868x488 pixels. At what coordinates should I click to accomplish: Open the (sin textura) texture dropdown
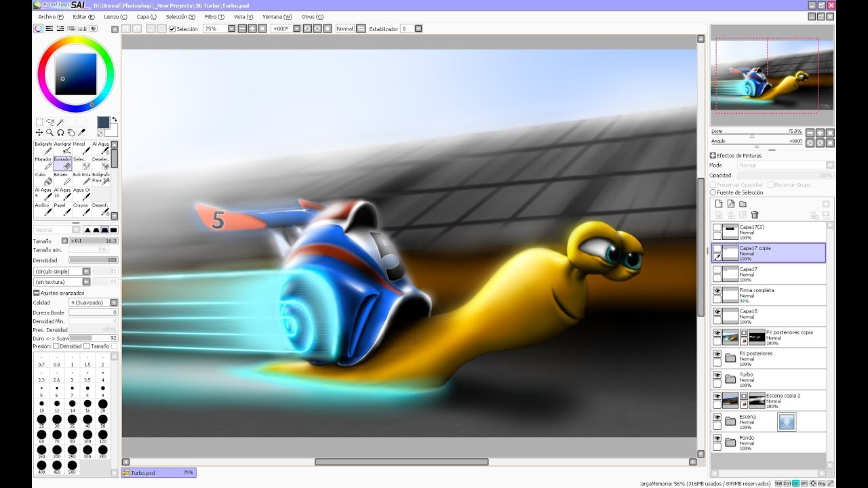[x=86, y=281]
